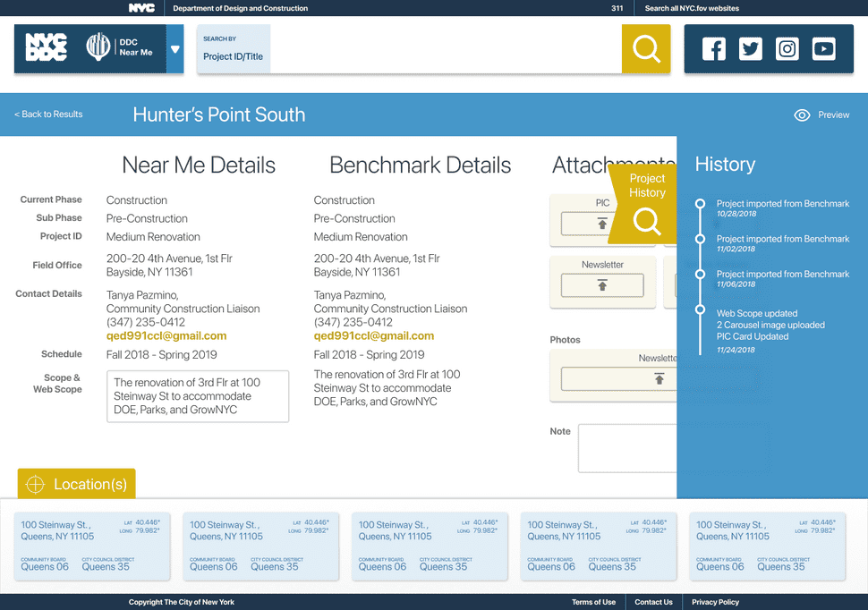868x610 pixels.
Task: Open the Privacy Policy footer item
Action: click(715, 602)
